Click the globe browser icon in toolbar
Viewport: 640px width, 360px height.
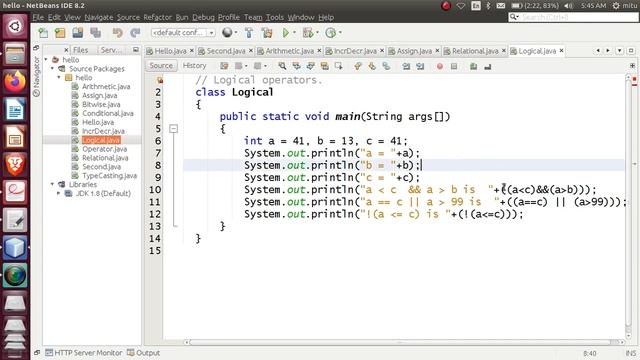tap(227, 33)
